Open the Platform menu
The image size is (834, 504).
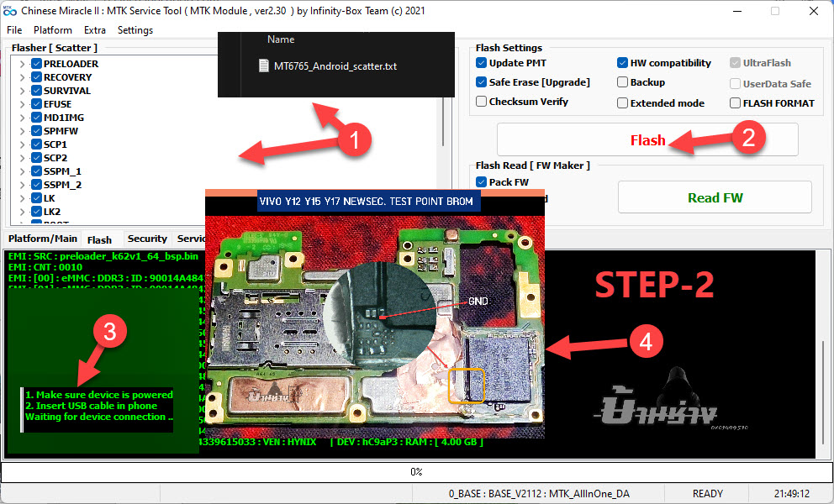(x=53, y=30)
